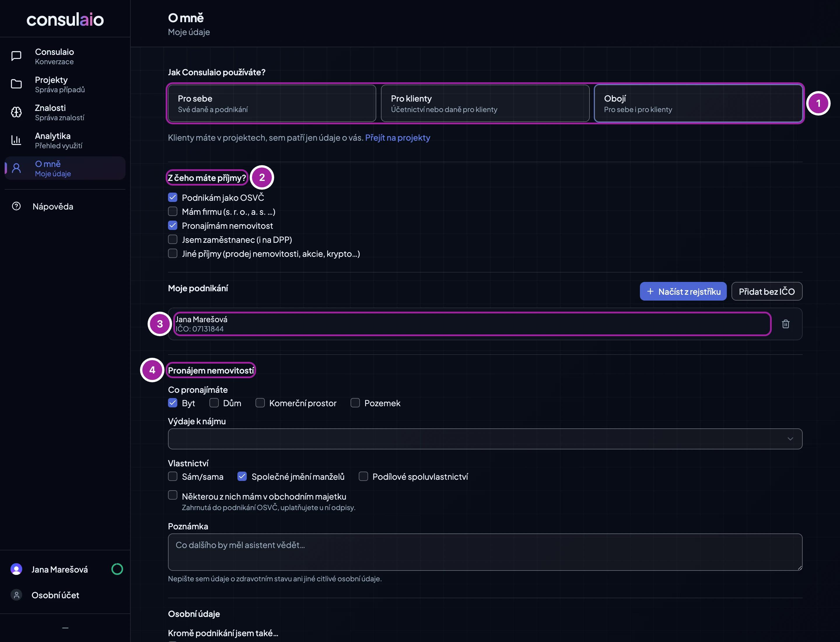Select the Pro klienty usage option
The width and height of the screenshot is (840, 642).
(485, 104)
